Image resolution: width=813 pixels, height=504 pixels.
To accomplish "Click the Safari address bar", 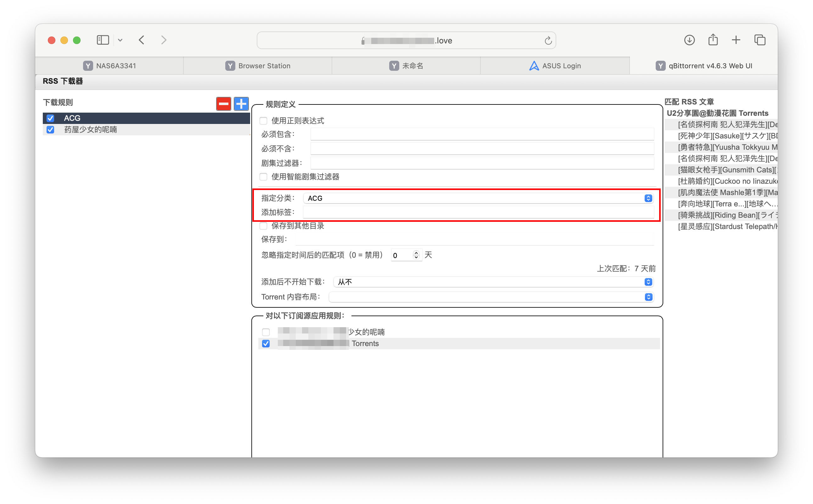I will point(406,40).
